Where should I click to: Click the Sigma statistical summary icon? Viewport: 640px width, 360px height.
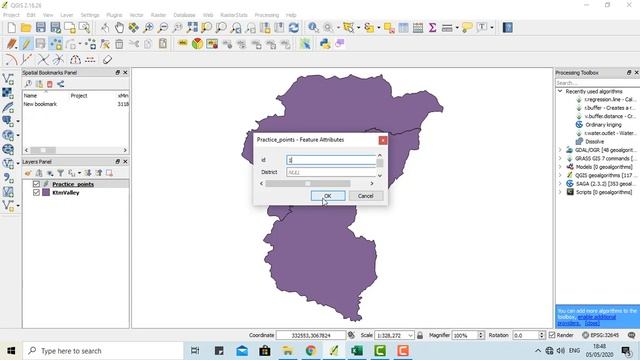432,28
